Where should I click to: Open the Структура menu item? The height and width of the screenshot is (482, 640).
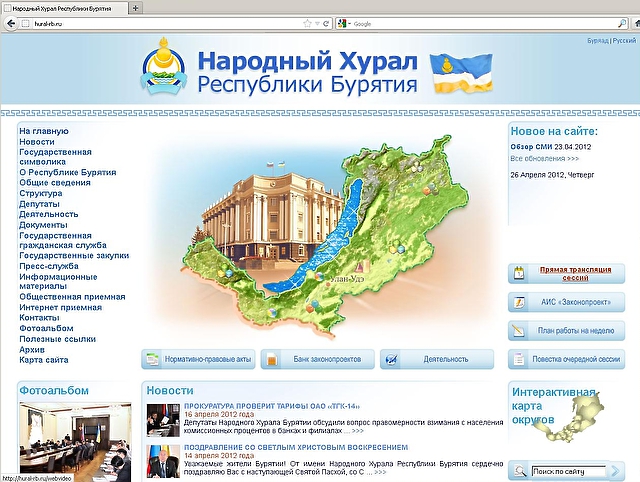(40, 193)
